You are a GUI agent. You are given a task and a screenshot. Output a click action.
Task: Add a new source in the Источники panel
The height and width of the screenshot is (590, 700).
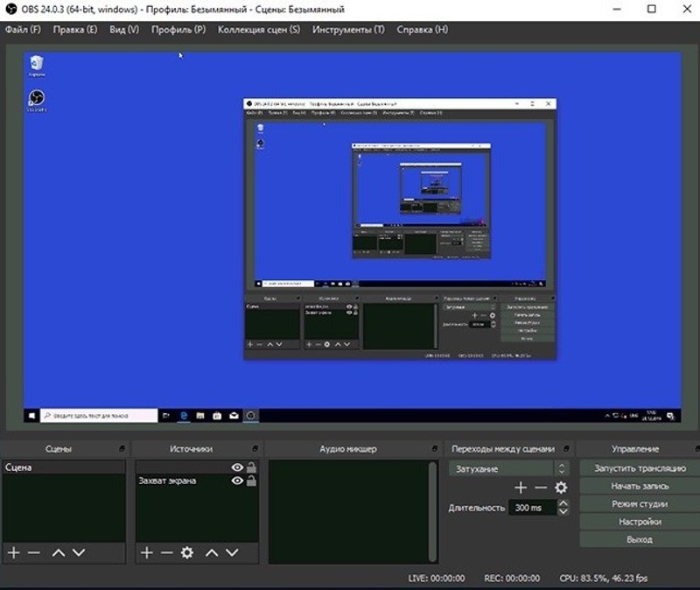click(x=146, y=552)
